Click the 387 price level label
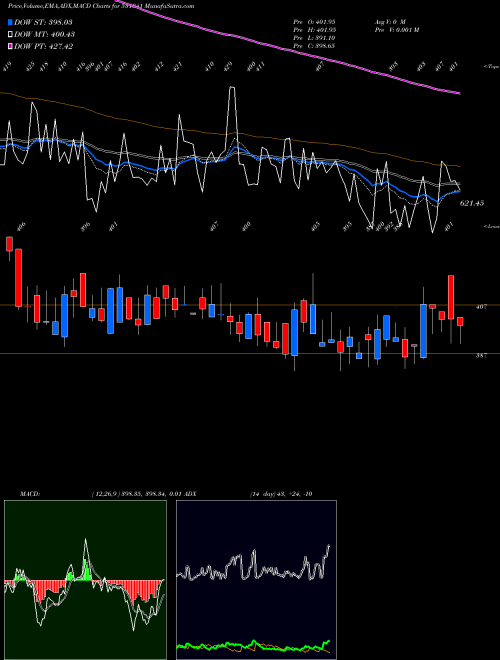Image resolution: width=500 pixels, height=660 pixels. (x=481, y=356)
